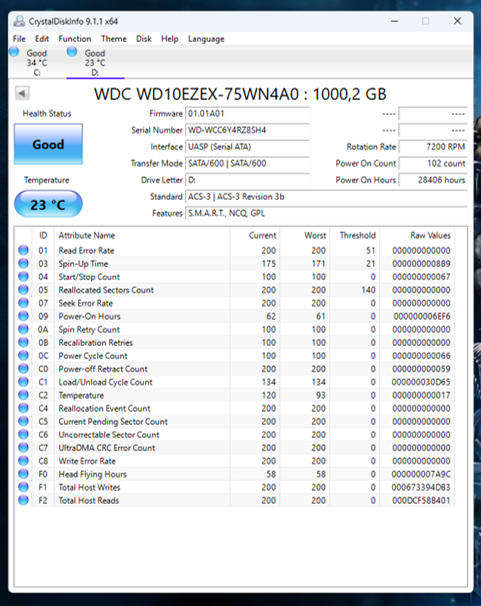Click the Good health status button
Image resolution: width=481 pixels, height=606 pixels.
coord(48,144)
